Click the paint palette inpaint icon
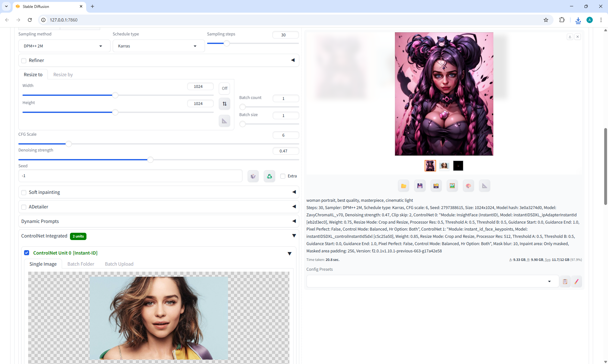 (468, 186)
